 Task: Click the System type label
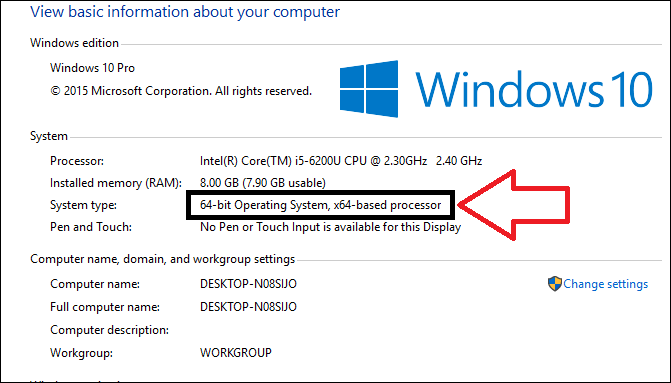pos(83,205)
